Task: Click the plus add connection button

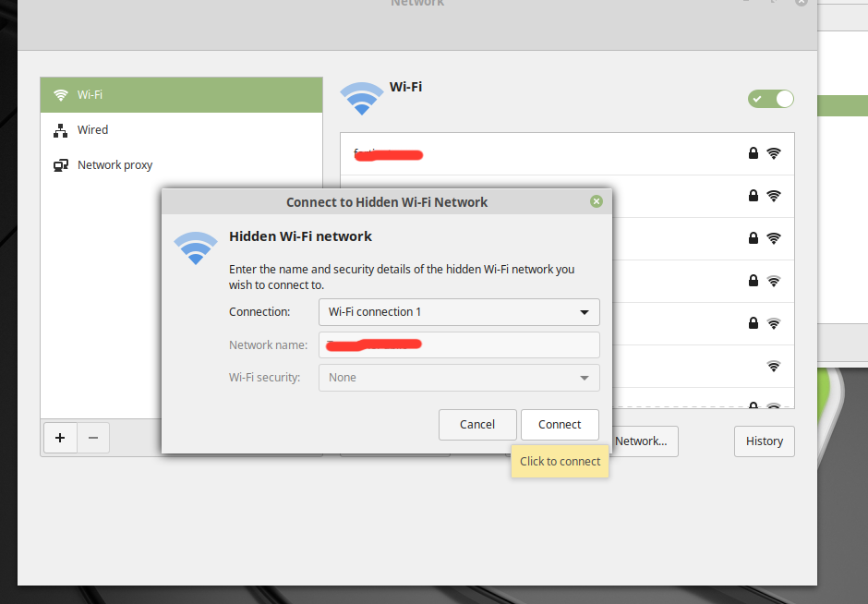Action: pos(60,438)
